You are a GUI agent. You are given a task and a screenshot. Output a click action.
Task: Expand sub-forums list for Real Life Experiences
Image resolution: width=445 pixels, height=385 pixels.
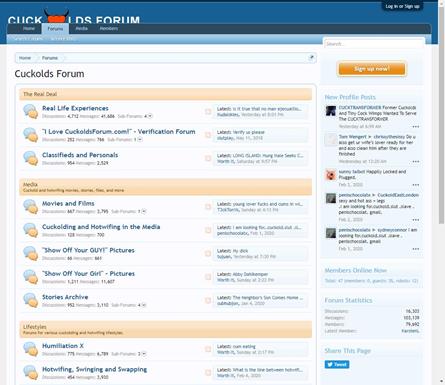(x=150, y=116)
